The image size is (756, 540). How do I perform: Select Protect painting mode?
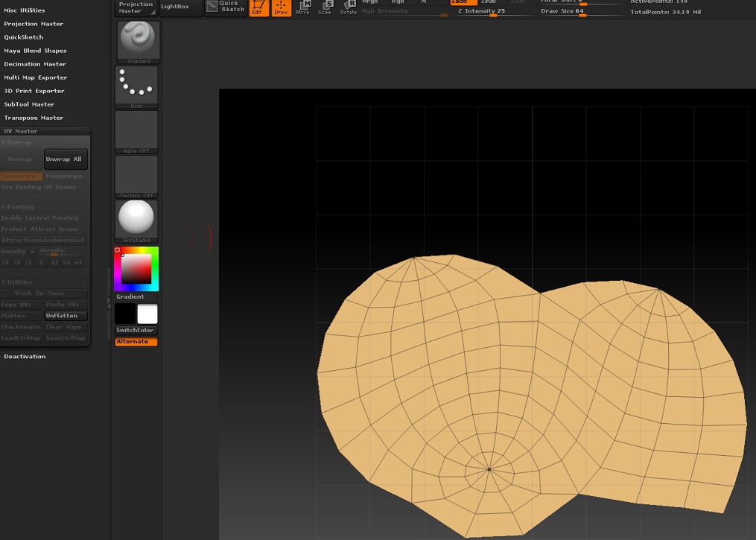pyautogui.click(x=13, y=229)
